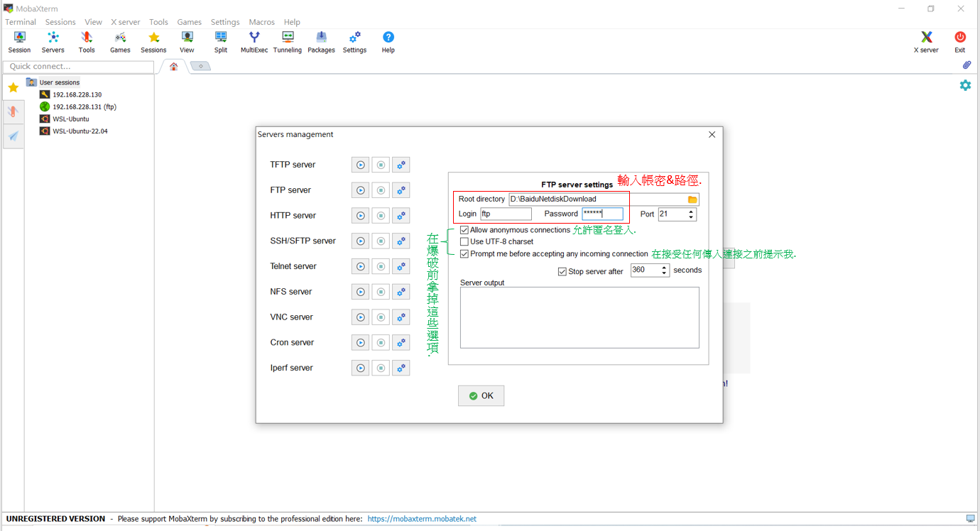Image resolution: width=980 pixels, height=531 pixels.
Task: Start the HTTP server
Action: point(361,216)
